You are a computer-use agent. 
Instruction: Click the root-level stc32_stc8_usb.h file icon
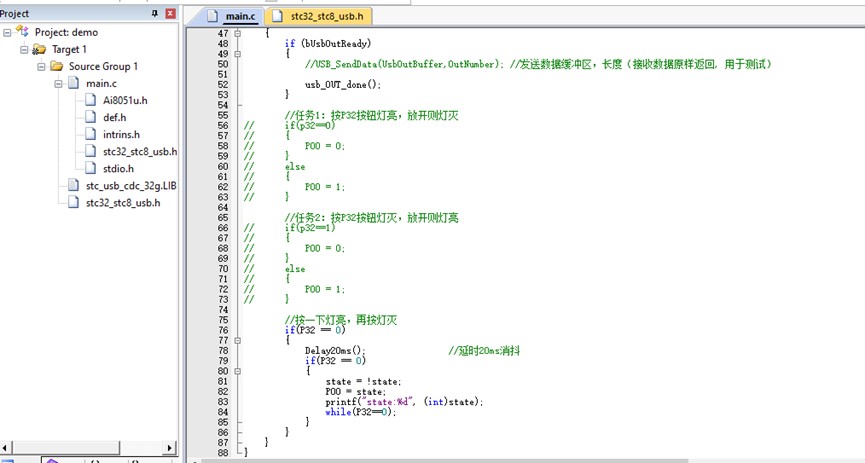[x=74, y=202]
